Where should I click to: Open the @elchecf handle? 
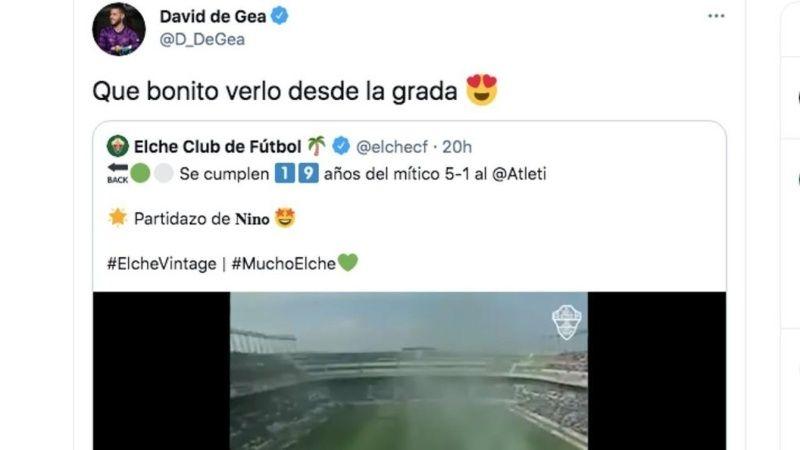tap(392, 147)
